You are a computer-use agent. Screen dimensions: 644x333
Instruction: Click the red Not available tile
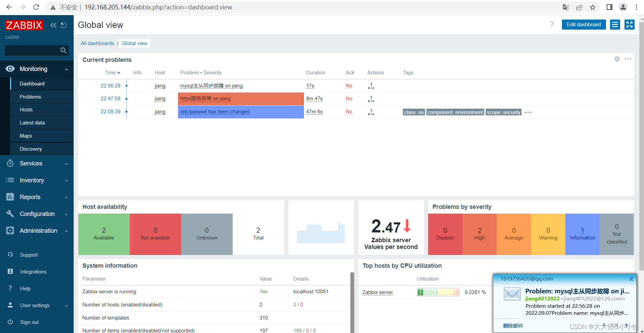[155, 234]
